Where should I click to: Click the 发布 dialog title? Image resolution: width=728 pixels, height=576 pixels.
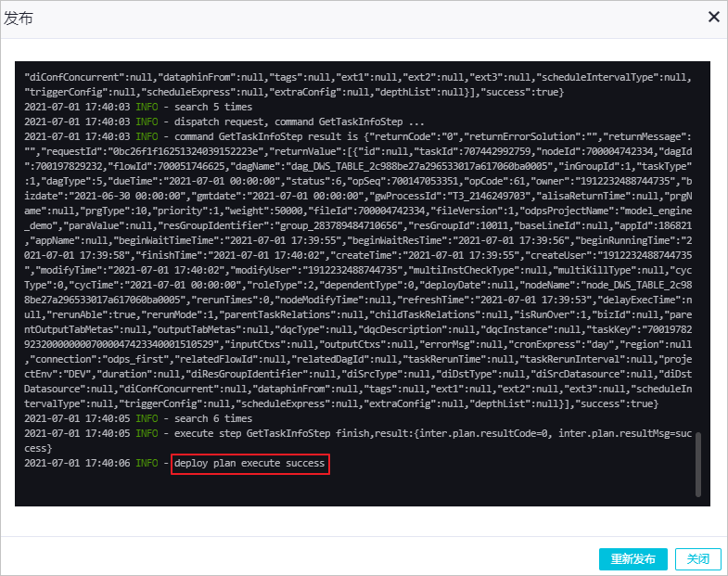point(19,19)
